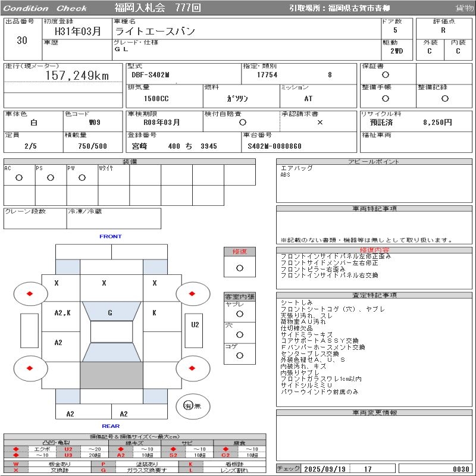Click the note コアサポートASSY交換
The image size is (476, 476).
(320, 341)
